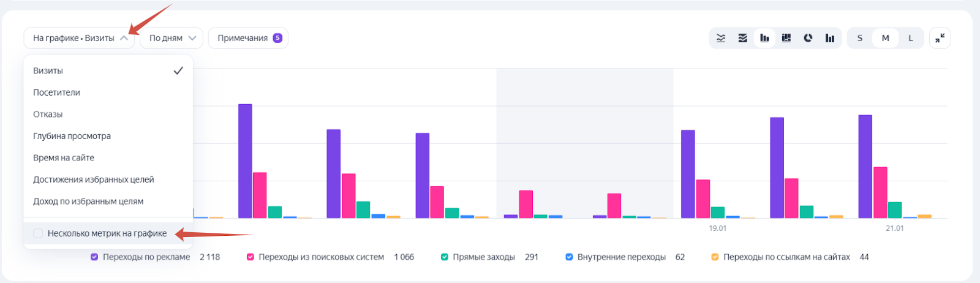The image size is (980, 283).
Task: Switch to pie chart view
Action: click(x=808, y=38)
